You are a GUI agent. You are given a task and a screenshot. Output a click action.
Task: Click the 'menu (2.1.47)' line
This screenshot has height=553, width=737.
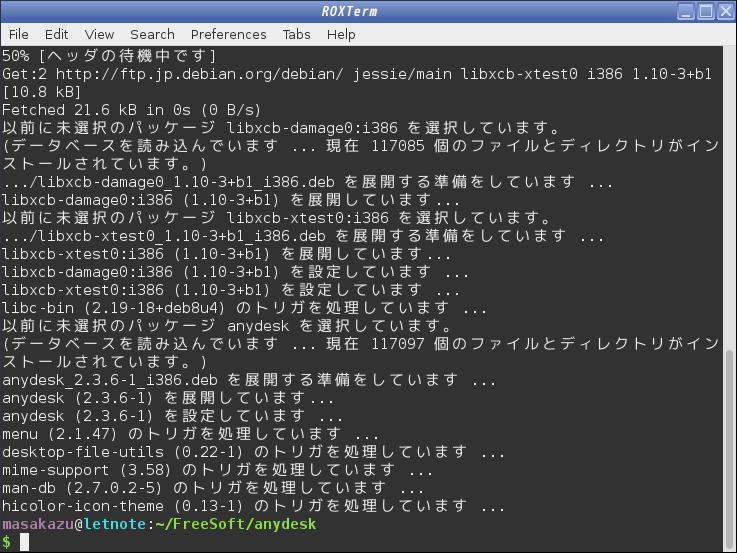click(x=190, y=434)
